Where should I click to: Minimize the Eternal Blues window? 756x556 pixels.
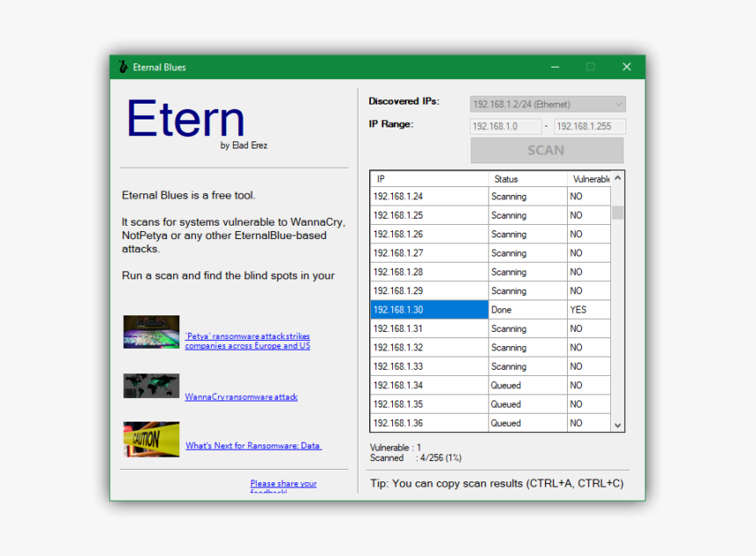tap(555, 67)
